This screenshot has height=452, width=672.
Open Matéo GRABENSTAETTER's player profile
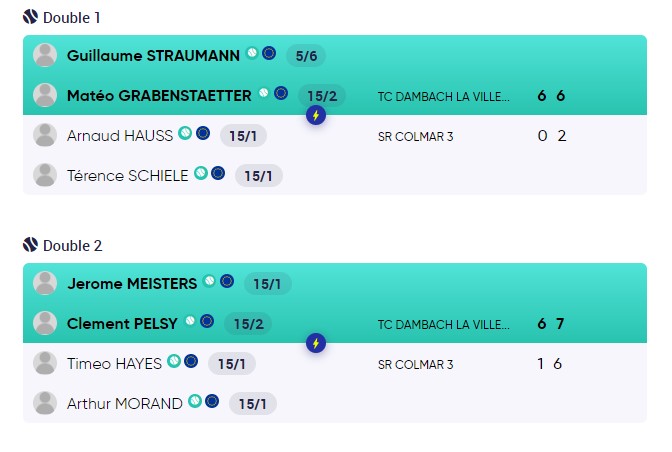(x=159, y=96)
